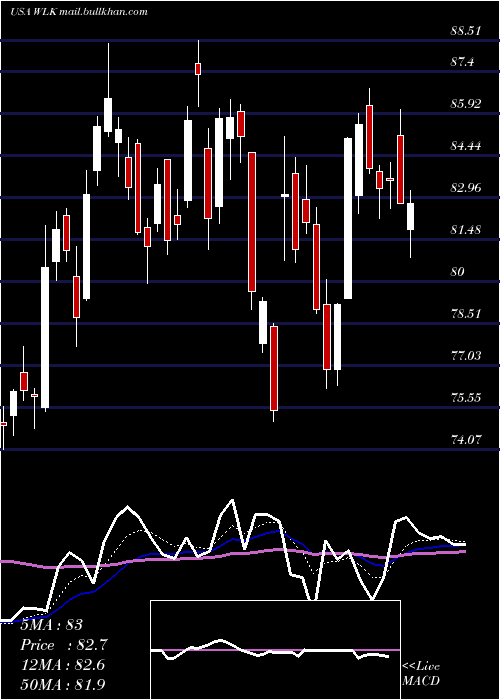Click the 75.55 price axis label
Screen dimensions: 500x700
[x=465, y=398]
